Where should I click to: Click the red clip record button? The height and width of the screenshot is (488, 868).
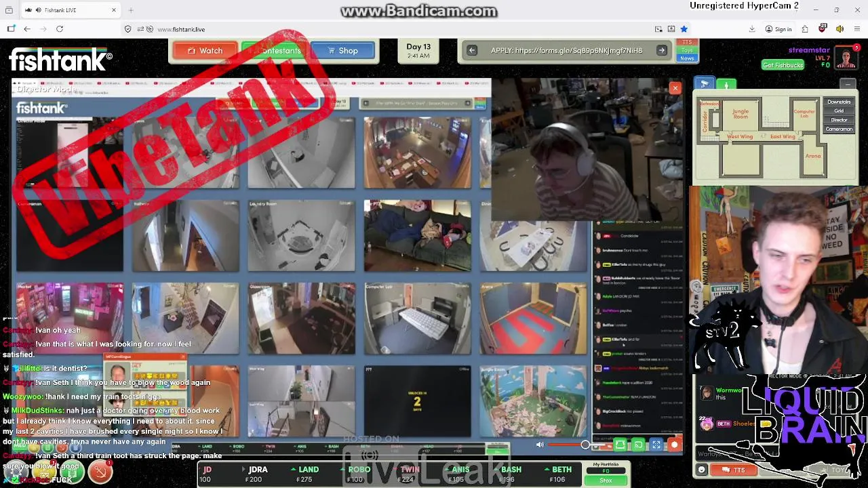click(674, 445)
